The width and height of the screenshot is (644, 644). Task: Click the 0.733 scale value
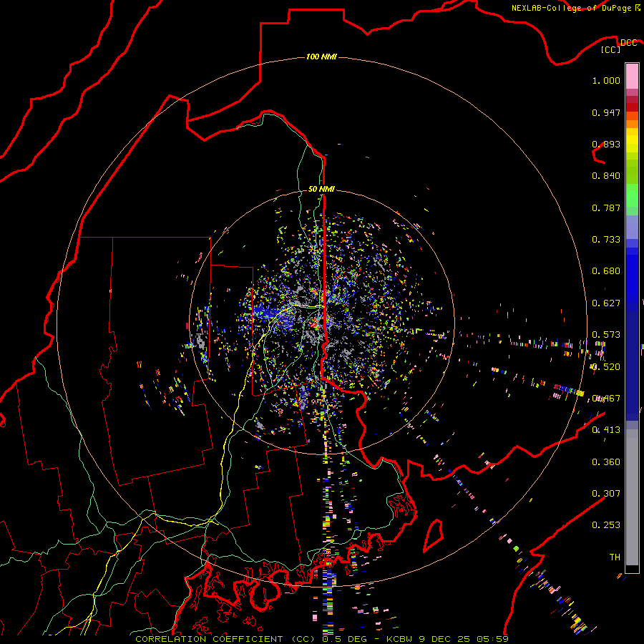(606, 240)
